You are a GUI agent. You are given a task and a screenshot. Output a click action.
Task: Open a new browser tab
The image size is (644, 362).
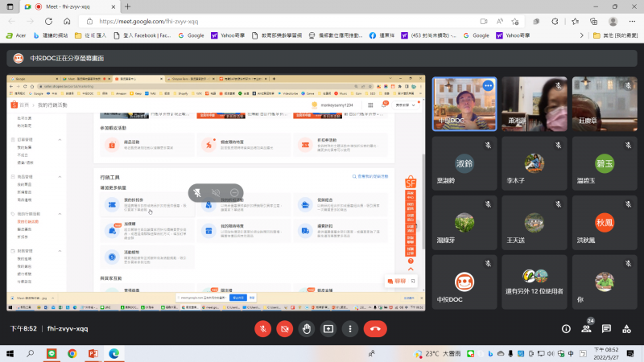pyautogui.click(x=128, y=6)
